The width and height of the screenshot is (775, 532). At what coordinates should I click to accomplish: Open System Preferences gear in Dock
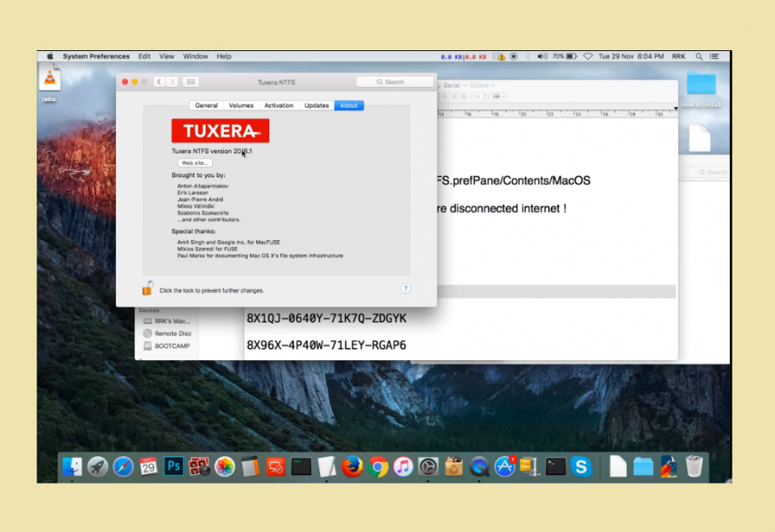[x=428, y=466]
